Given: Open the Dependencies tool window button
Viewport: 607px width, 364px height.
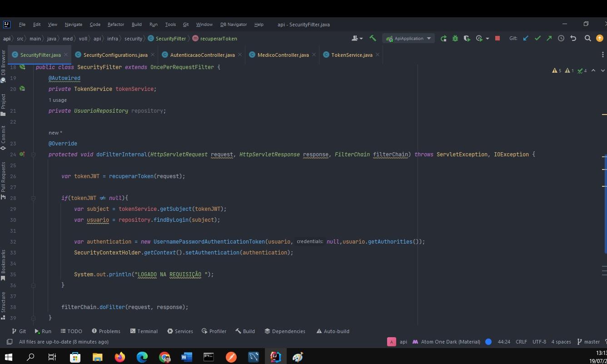Looking at the screenshot, I should click(285, 331).
